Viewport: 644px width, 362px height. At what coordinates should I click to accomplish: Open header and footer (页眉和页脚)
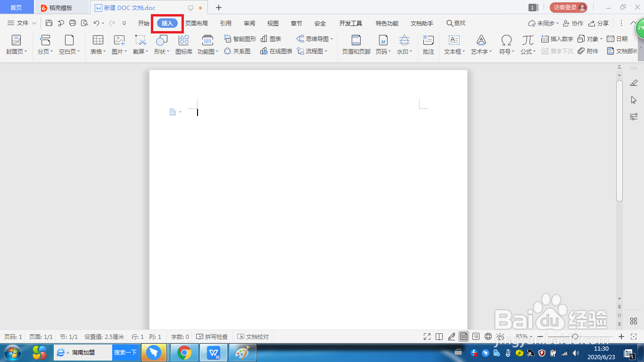coord(356,45)
